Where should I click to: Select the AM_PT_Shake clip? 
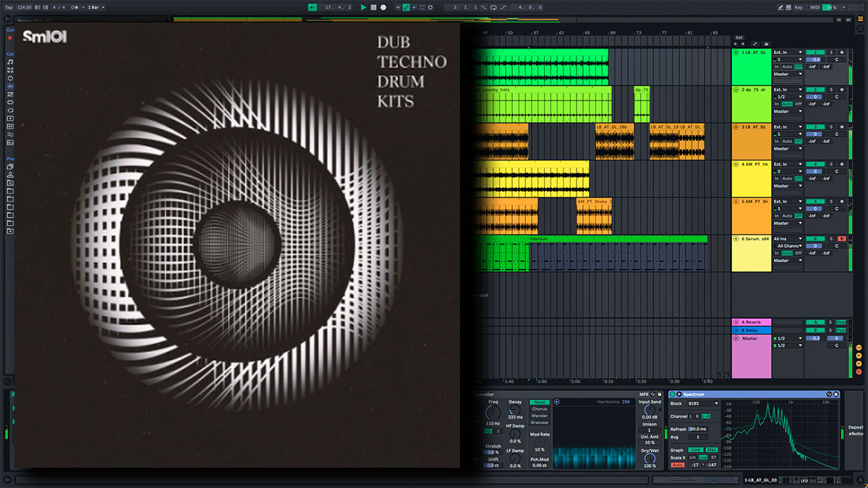click(594, 216)
